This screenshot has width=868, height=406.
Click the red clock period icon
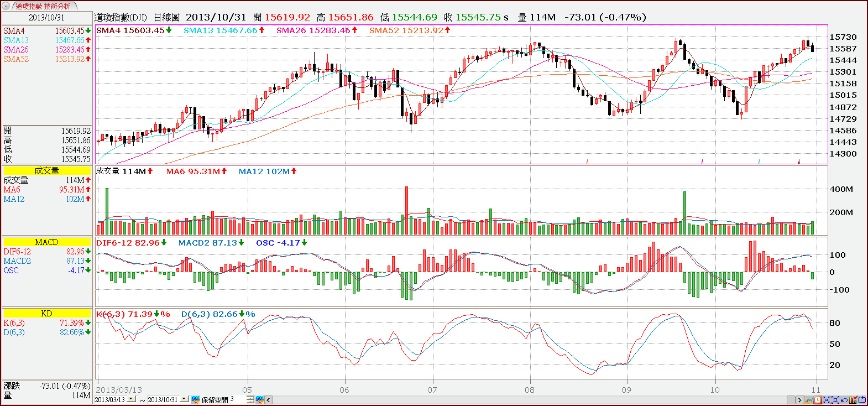pyautogui.click(x=818, y=400)
